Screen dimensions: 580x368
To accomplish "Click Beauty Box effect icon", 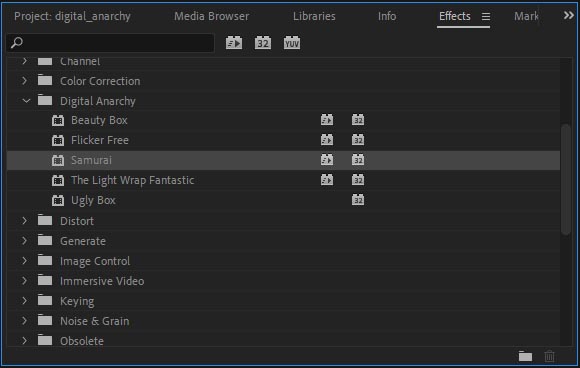I will 58,120.
